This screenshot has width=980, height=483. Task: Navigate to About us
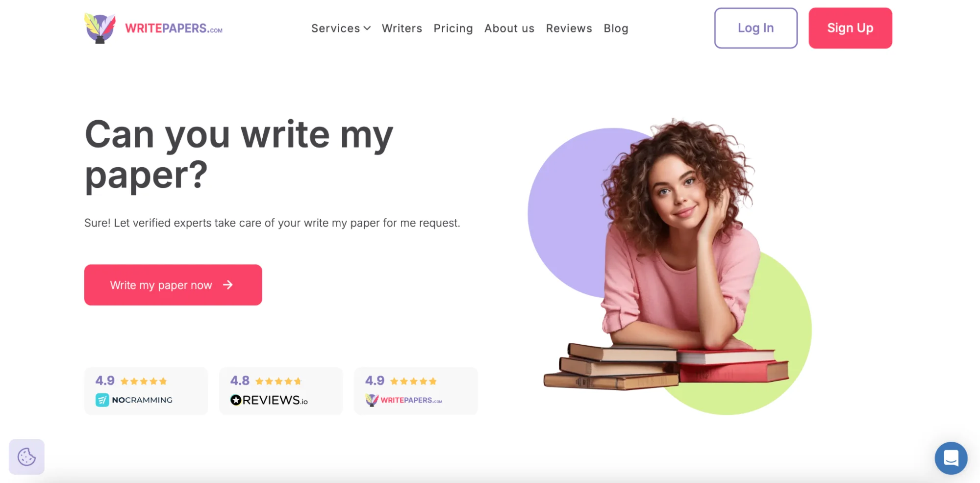point(509,28)
